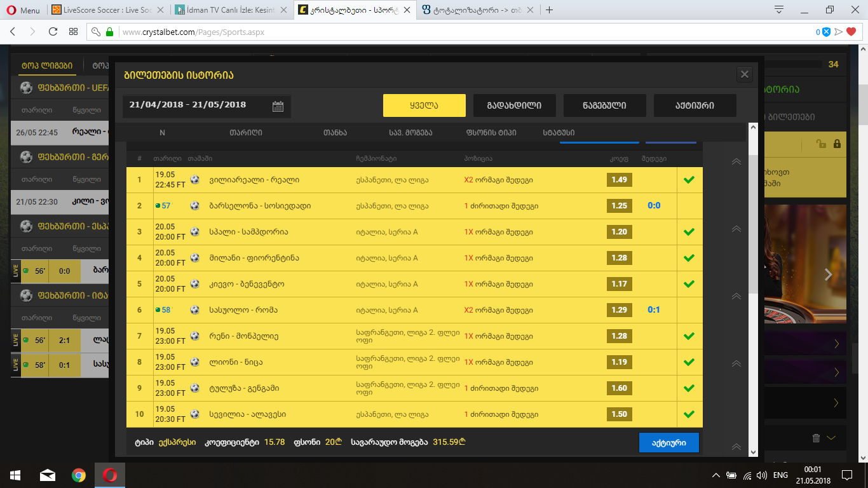Go back with the browser back arrow
868x488 pixels.
[x=13, y=32]
